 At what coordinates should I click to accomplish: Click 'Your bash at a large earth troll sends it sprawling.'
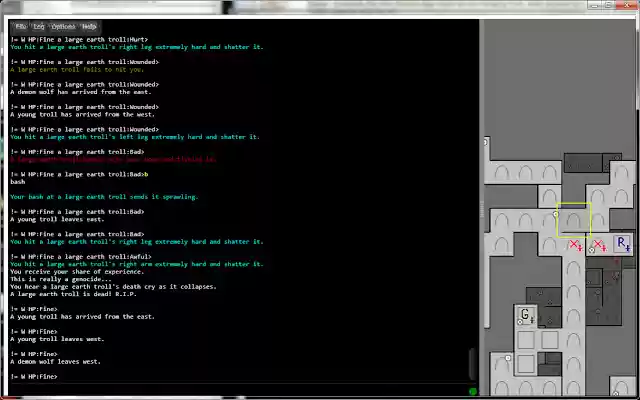pyautogui.click(x=104, y=197)
